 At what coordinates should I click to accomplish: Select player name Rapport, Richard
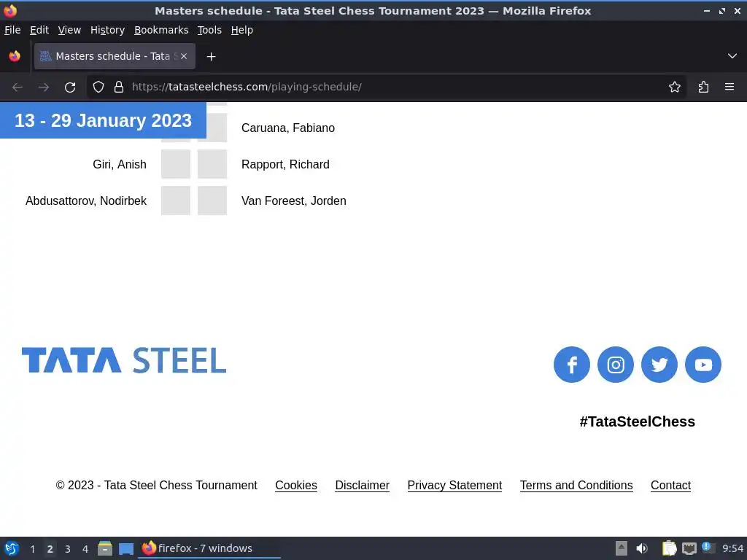[285, 164]
